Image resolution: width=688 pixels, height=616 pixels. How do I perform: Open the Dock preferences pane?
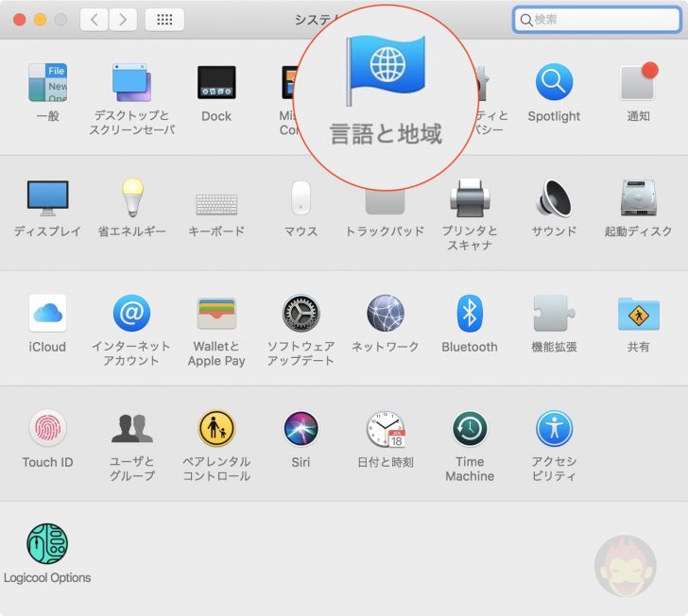216,82
